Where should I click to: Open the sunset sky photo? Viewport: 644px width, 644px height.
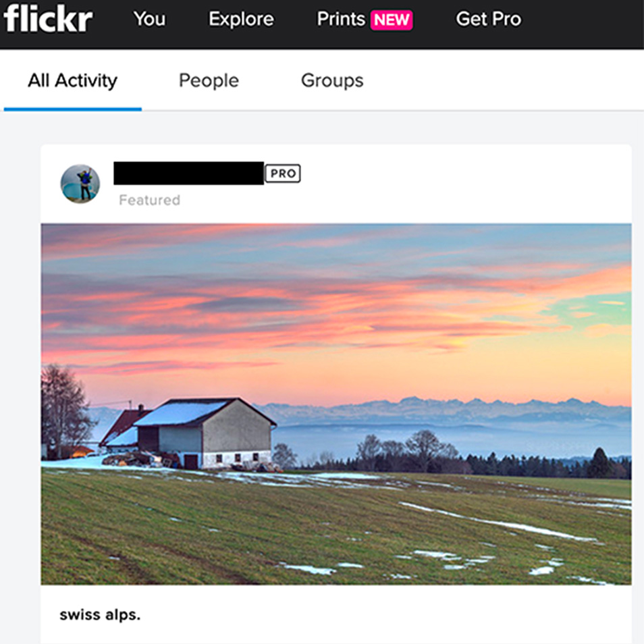click(336, 404)
